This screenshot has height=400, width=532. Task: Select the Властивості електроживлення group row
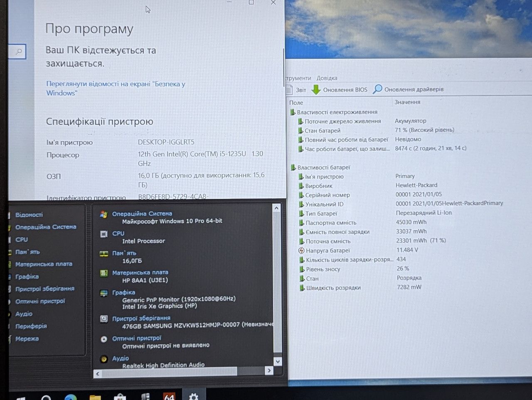(337, 112)
